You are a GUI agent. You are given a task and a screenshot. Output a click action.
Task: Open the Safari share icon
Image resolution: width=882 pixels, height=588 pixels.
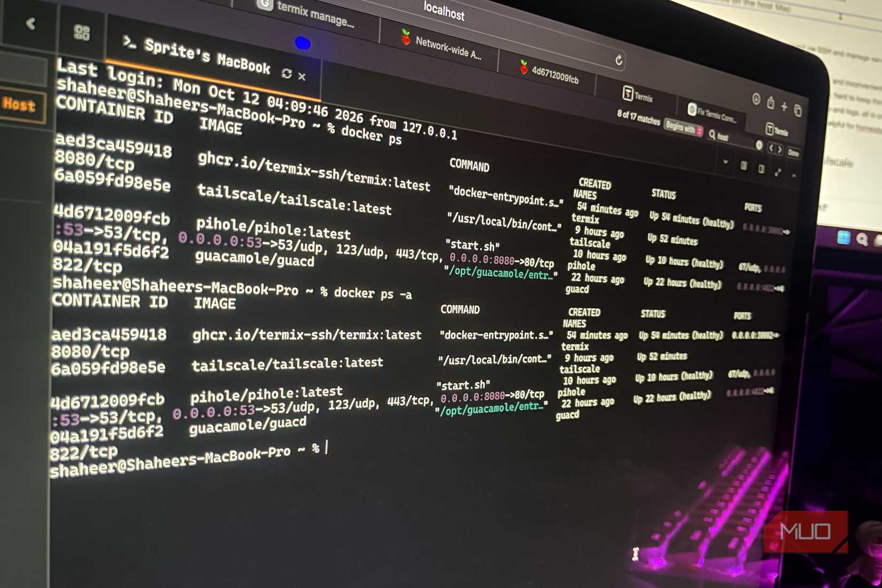click(x=770, y=103)
